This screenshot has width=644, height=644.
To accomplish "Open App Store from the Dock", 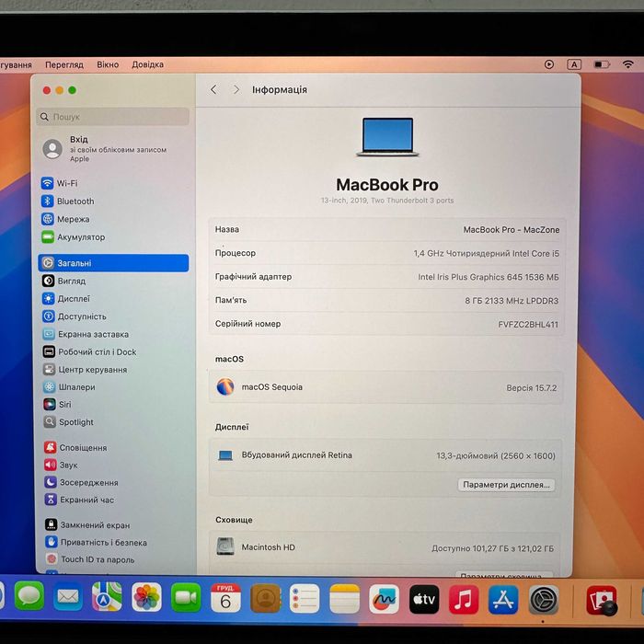I will [x=503, y=601].
